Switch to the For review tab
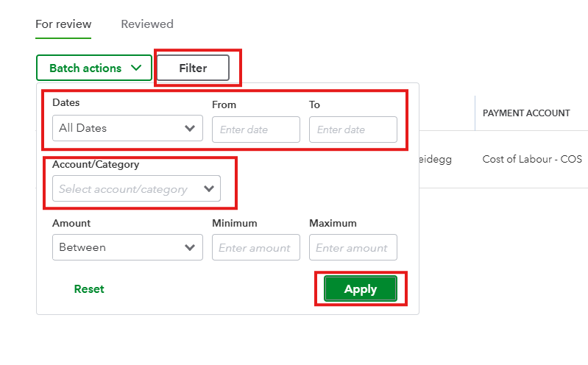The height and width of the screenshot is (365, 588). click(x=63, y=24)
